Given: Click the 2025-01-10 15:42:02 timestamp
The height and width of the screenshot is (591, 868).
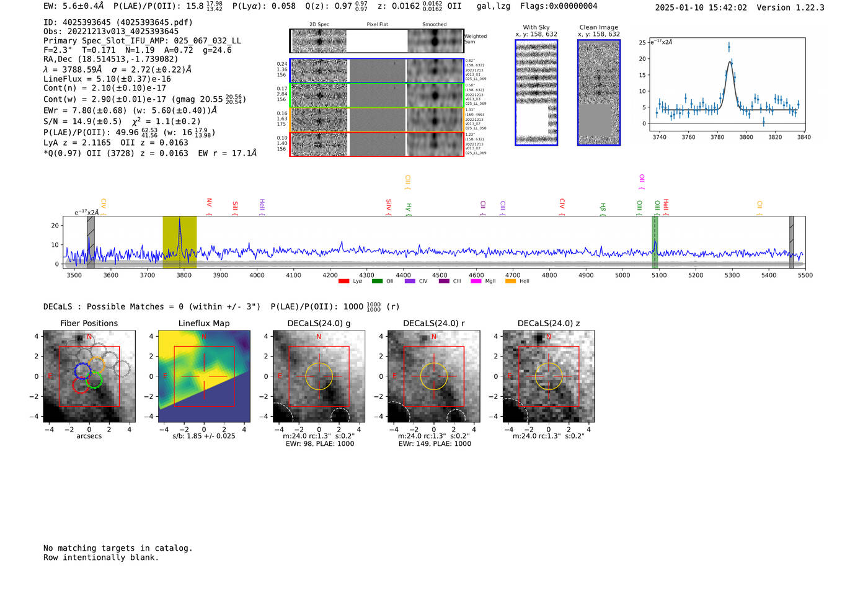Looking at the screenshot, I should click(x=701, y=7).
